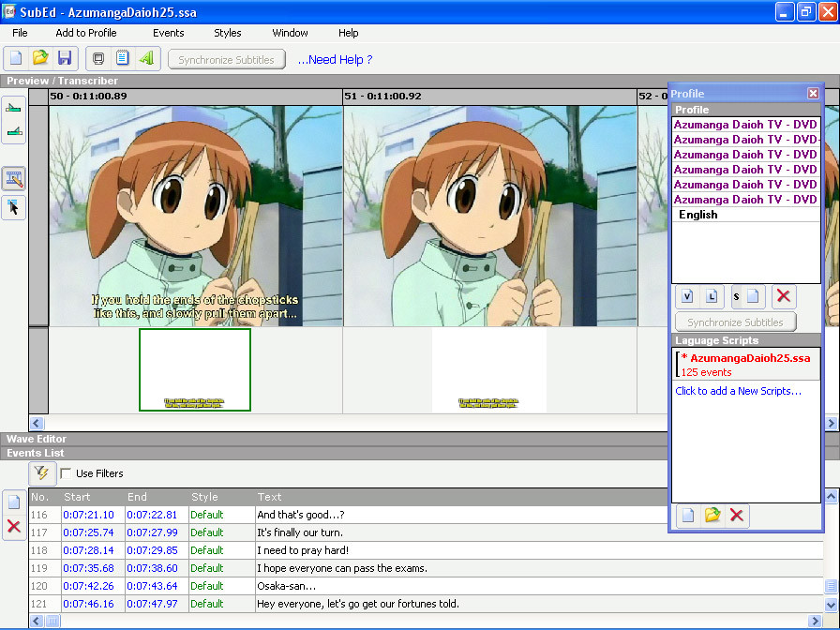
Task: Click red X remove script at Profile panel bottom
Action: (737, 516)
